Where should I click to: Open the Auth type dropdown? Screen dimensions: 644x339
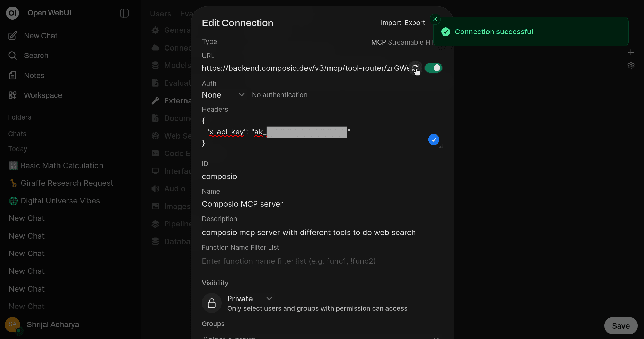pyautogui.click(x=223, y=95)
